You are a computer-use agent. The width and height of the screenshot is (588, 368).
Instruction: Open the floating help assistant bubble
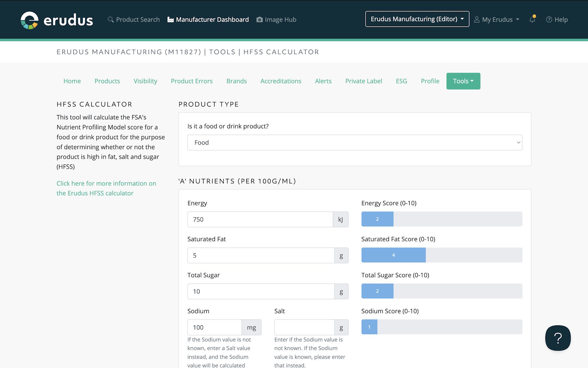tap(558, 338)
